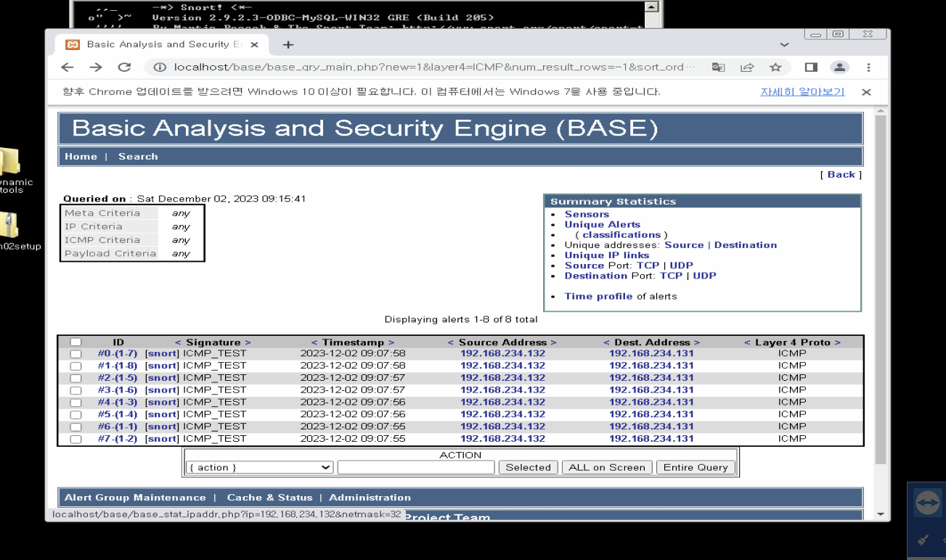Bookmark this page with the star
Image resolution: width=946 pixels, height=560 pixels.
[775, 67]
